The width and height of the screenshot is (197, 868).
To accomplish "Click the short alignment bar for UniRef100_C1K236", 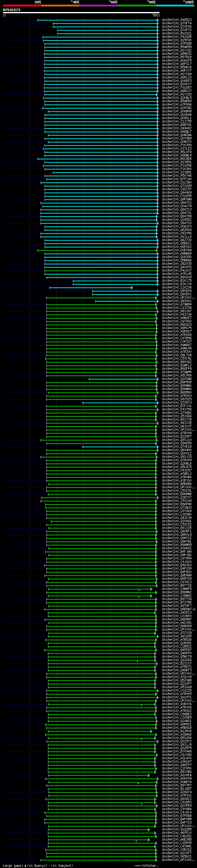I will [x=91, y=288].
